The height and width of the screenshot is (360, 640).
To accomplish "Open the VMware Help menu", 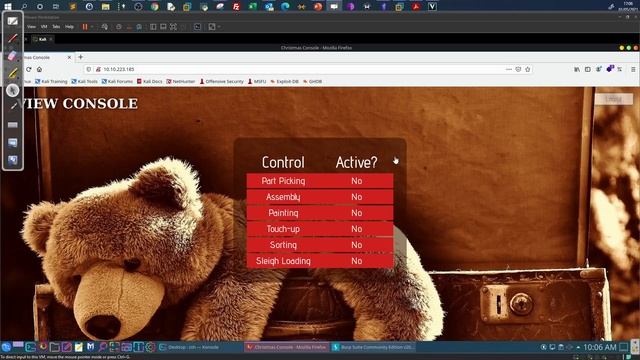I will (x=69, y=27).
